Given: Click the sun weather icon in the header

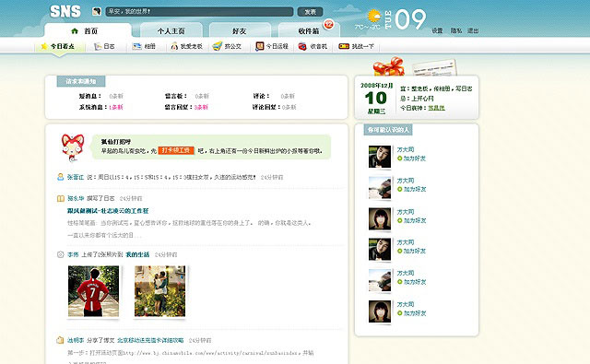Looking at the screenshot, I should click(373, 17).
